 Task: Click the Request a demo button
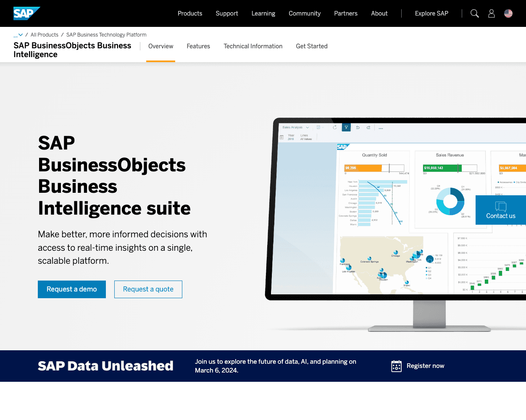click(72, 289)
